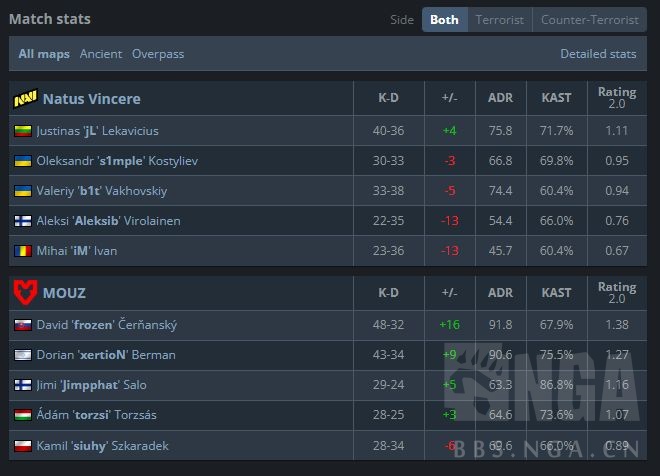Switch side filter to Terrorist
The width and height of the screenshot is (660, 476).
(x=499, y=20)
